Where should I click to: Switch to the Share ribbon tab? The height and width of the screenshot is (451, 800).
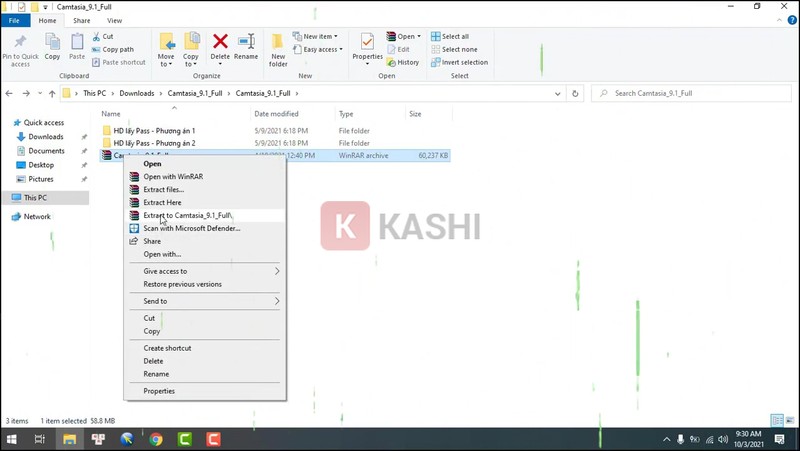(82, 20)
